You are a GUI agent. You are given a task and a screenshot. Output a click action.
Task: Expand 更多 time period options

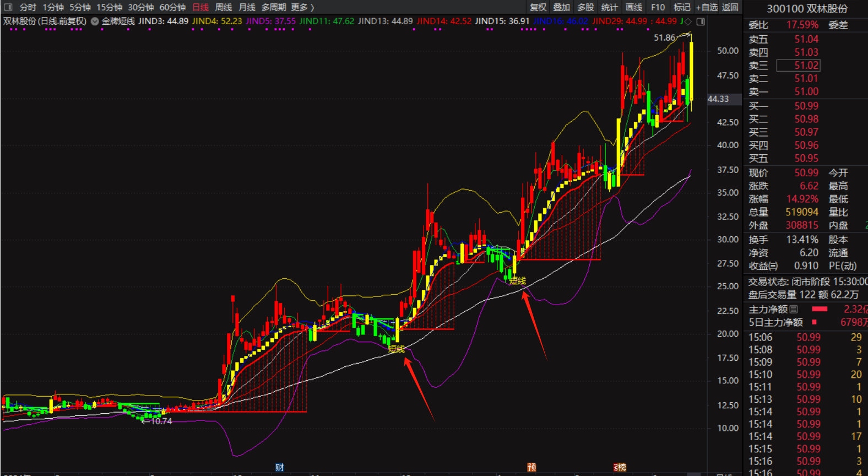point(302,7)
